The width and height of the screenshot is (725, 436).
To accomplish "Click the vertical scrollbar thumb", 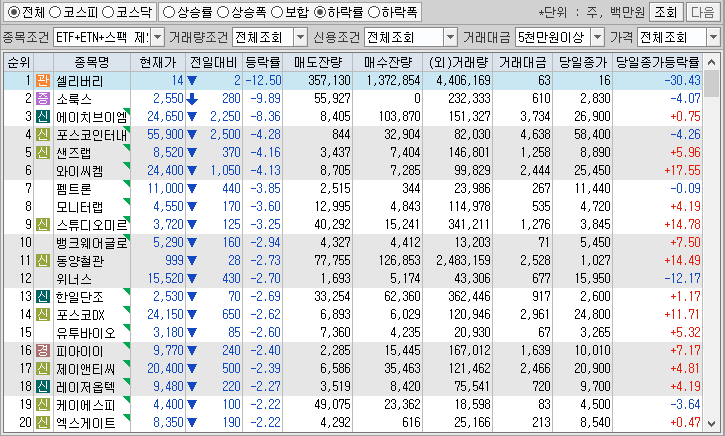I will click(712, 85).
